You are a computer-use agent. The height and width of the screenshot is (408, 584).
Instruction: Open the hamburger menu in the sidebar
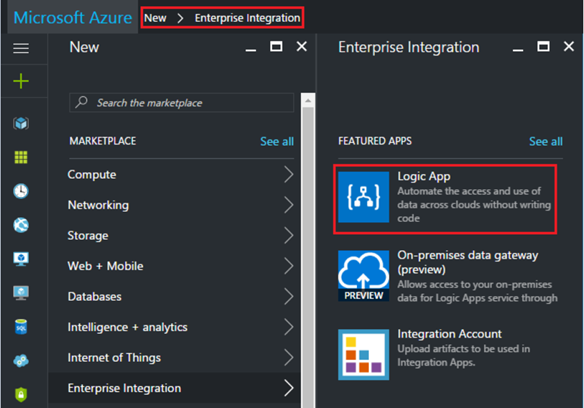[x=21, y=48]
